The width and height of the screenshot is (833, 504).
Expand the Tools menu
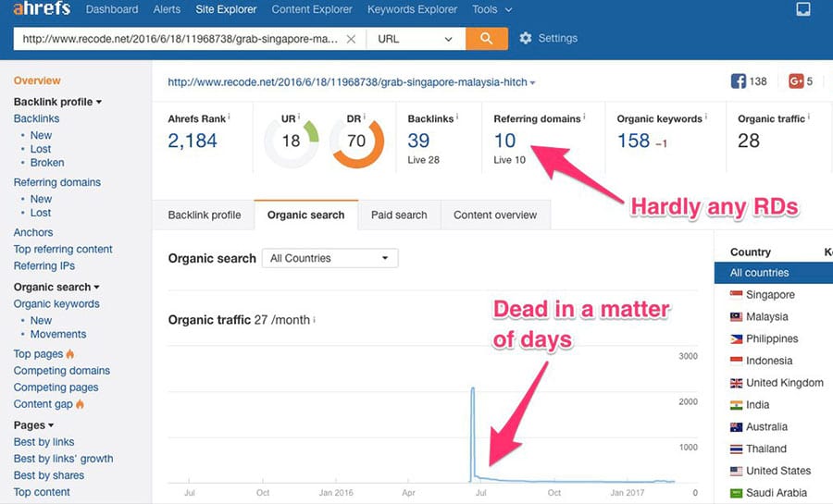pos(492,9)
